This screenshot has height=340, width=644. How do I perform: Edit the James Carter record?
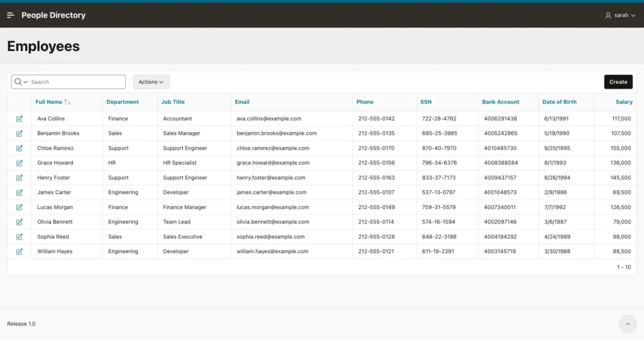19,193
